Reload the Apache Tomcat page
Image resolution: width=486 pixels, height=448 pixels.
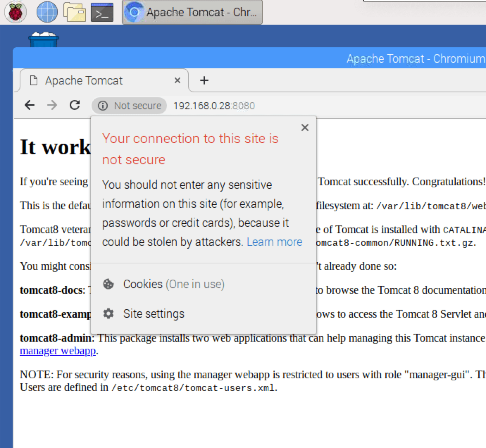click(75, 105)
